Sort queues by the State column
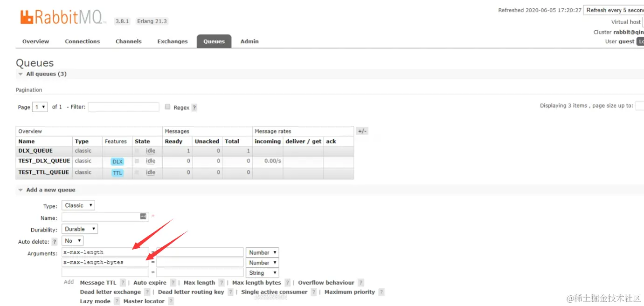Viewport: 644px width, 306px height. 142,142
